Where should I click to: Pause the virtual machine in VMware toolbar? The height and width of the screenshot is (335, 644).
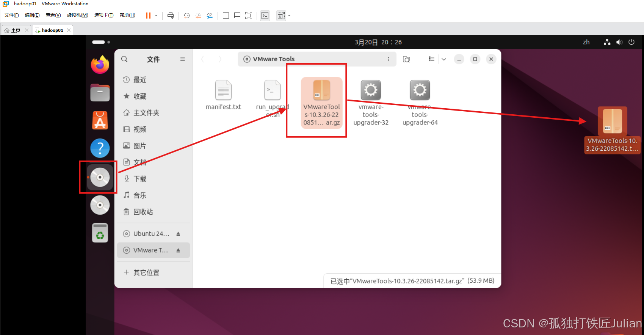(x=148, y=16)
